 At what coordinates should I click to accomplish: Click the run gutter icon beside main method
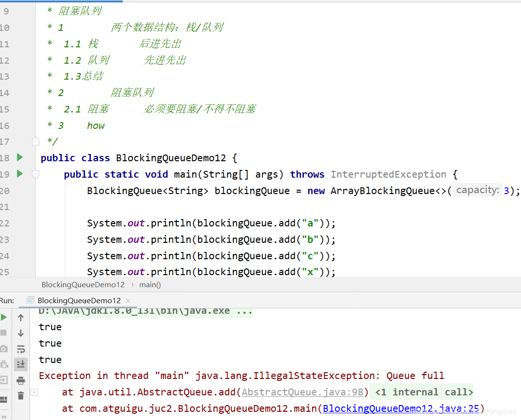(20, 174)
